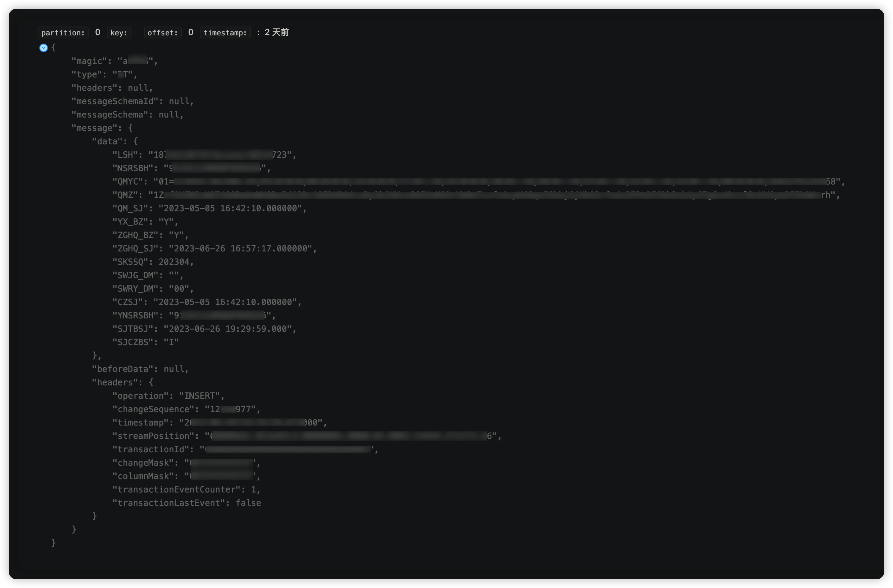This screenshot has width=893, height=588.
Task: Click the partition badge in the header
Action: (63, 33)
